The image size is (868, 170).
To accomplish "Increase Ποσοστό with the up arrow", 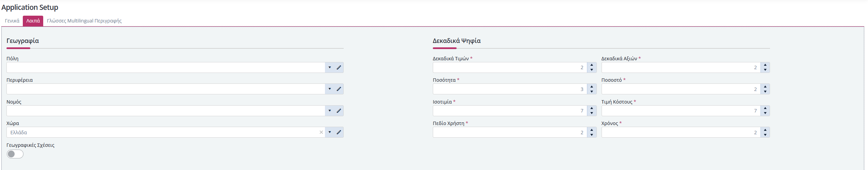I will tap(765, 87).
